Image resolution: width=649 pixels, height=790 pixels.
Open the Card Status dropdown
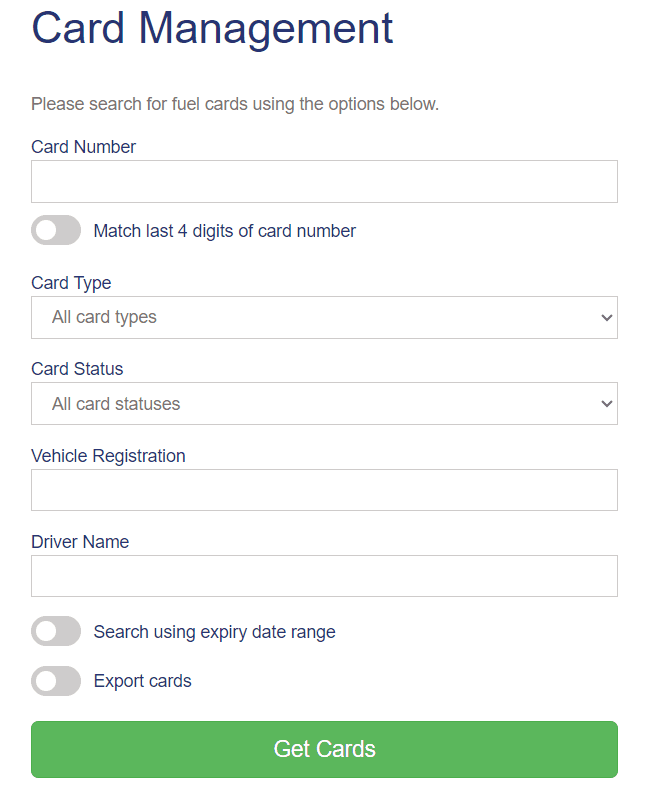coord(324,404)
